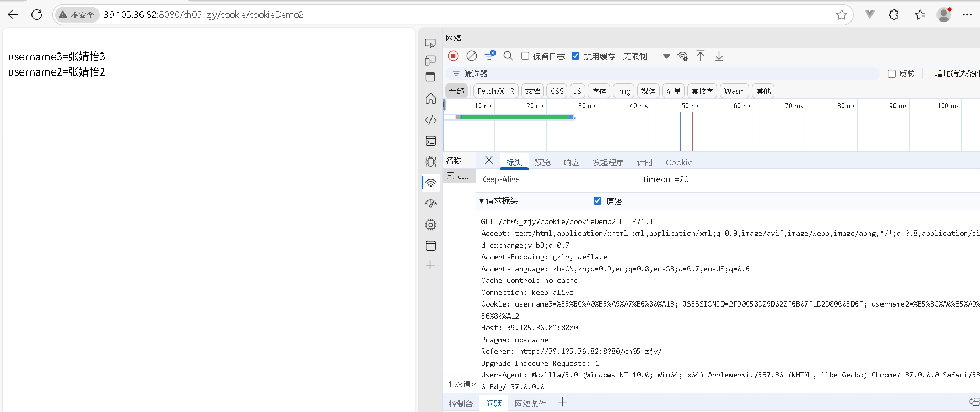
Task: Filter requests by CSS type
Action: pyautogui.click(x=557, y=91)
